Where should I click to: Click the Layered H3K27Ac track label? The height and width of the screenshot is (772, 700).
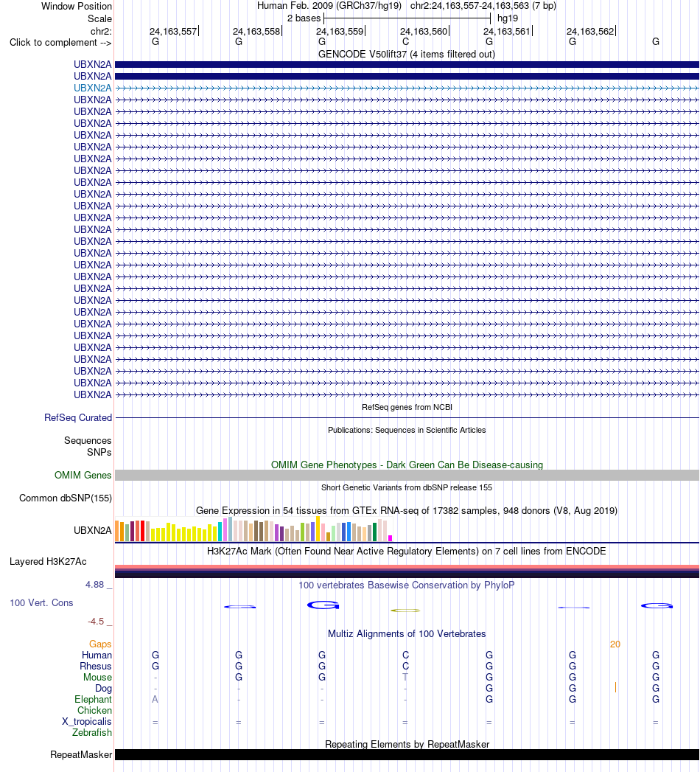point(48,561)
